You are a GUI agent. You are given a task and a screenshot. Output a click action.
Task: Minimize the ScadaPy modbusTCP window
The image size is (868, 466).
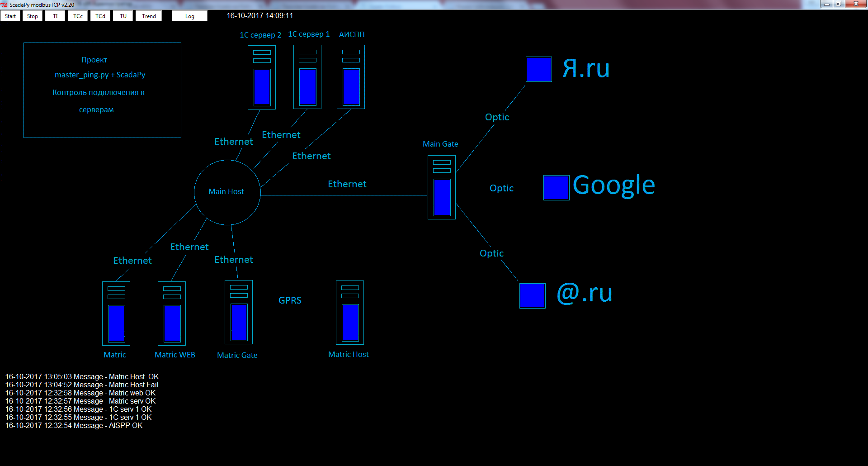(x=827, y=4)
